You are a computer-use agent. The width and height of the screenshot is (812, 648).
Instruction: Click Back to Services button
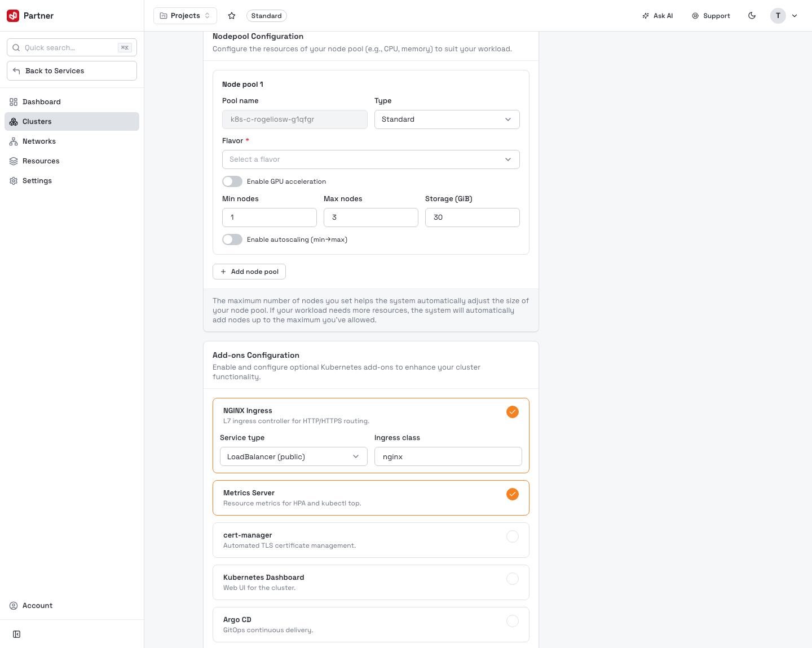point(72,71)
